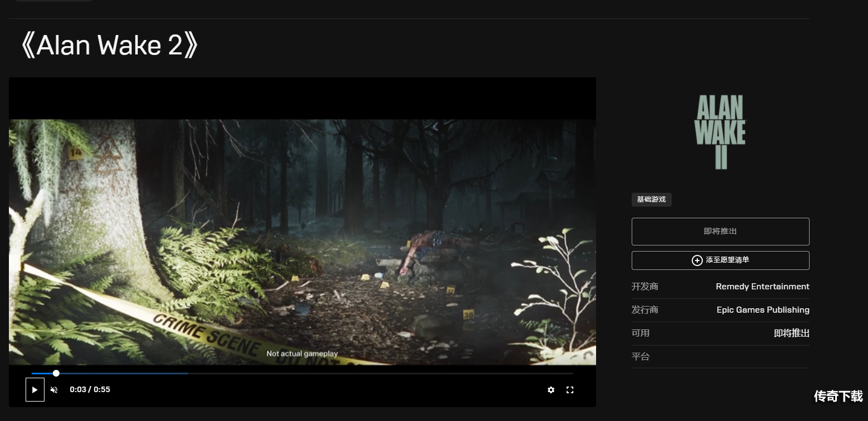This screenshot has height=421, width=868.
Task: Seek to the grey unbuffered timeline section
Action: tap(378, 373)
